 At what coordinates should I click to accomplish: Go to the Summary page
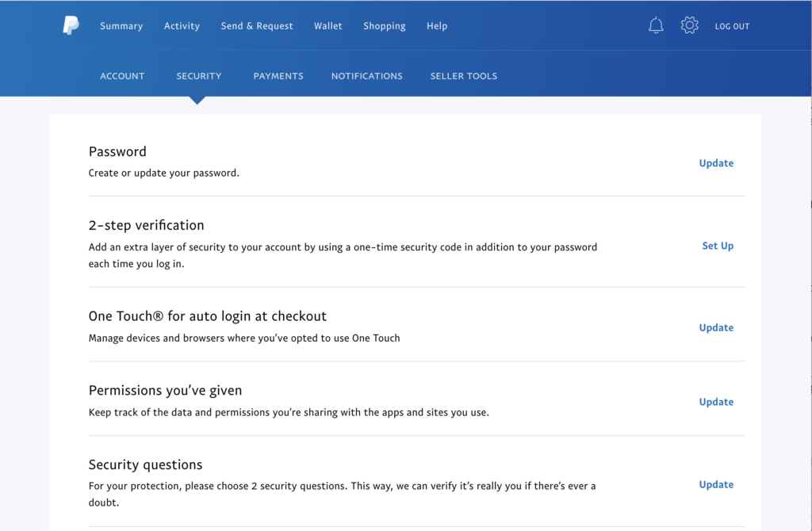click(x=121, y=26)
